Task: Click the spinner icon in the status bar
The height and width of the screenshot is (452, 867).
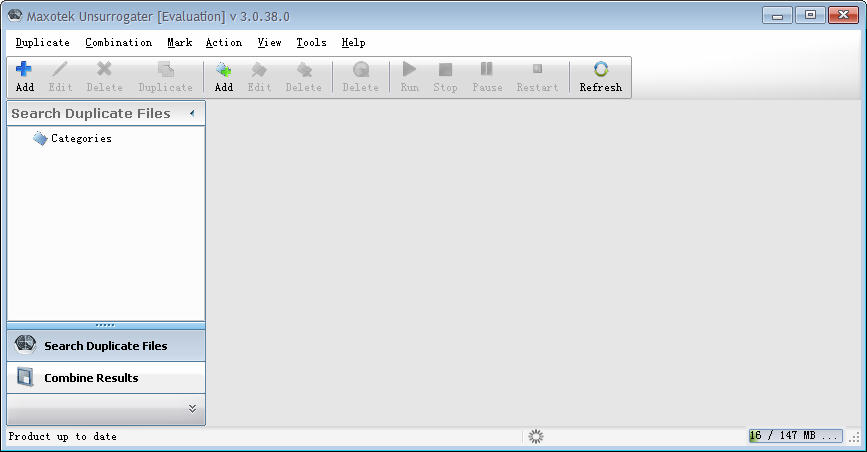Action: tap(536, 436)
